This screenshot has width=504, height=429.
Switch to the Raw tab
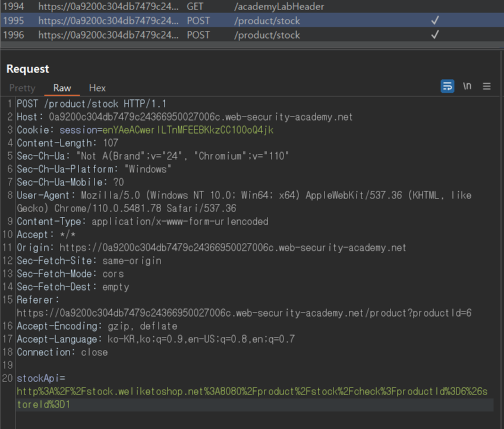[x=62, y=88]
